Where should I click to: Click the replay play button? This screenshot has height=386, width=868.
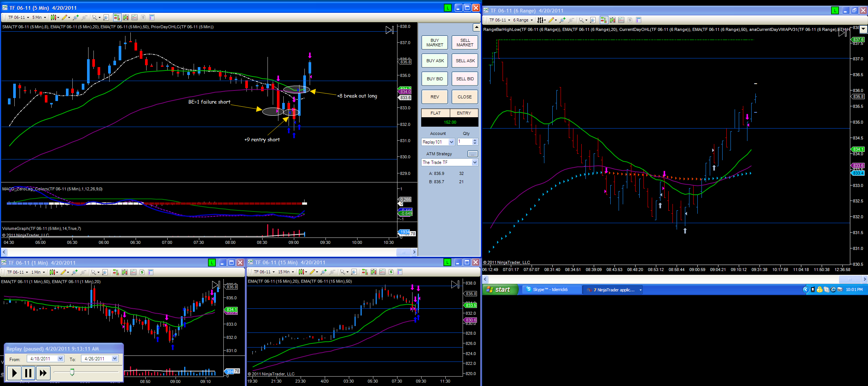tap(14, 373)
